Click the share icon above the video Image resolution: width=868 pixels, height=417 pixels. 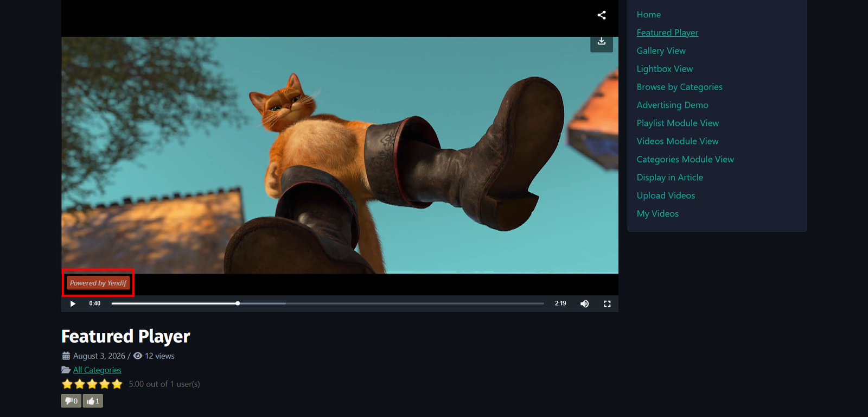tap(602, 15)
